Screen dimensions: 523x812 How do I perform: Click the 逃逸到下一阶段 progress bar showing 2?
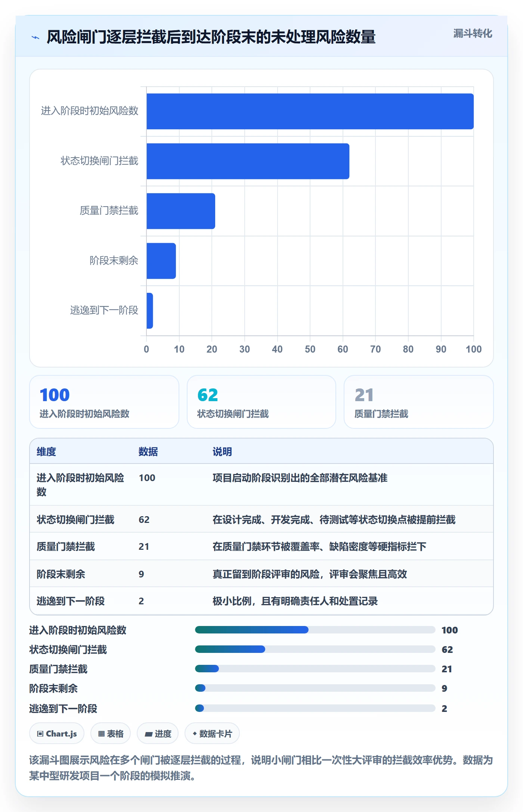(315, 708)
